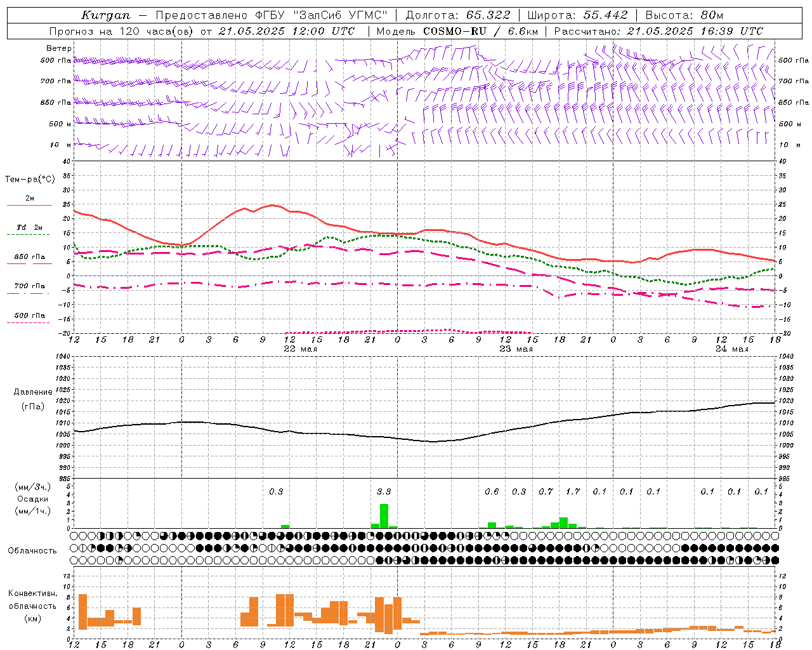Click the 850 гПа temperature legend entry
The width and height of the screenshot is (812, 650).
click(x=30, y=257)
